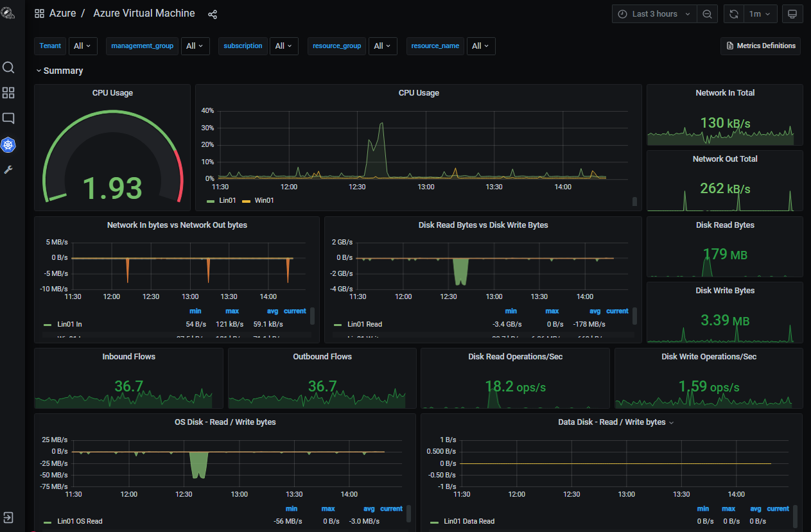Screen dimensions: 811x532
Task: Click the 130 kB/s Network In value
Action: pos(725,123)
